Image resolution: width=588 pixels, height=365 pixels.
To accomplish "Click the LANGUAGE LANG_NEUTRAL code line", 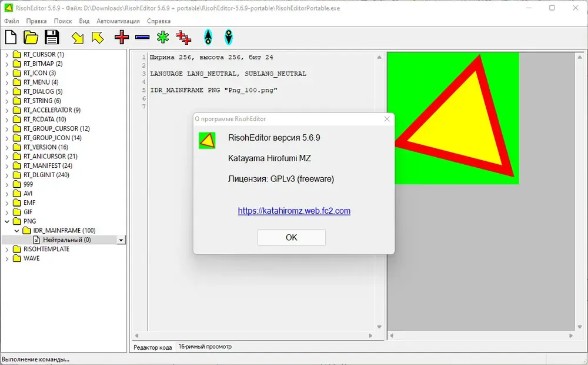I will coord(228,74).
